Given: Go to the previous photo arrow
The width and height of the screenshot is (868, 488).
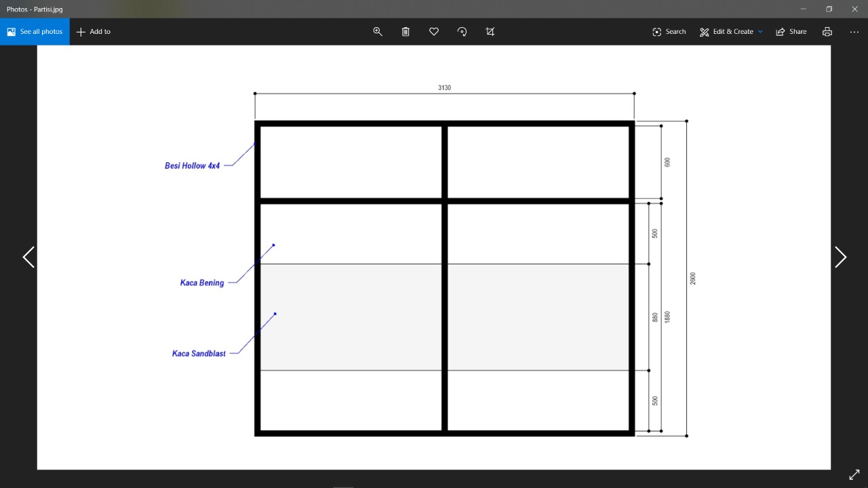Looking at the screenshot, I should [28, 257].
